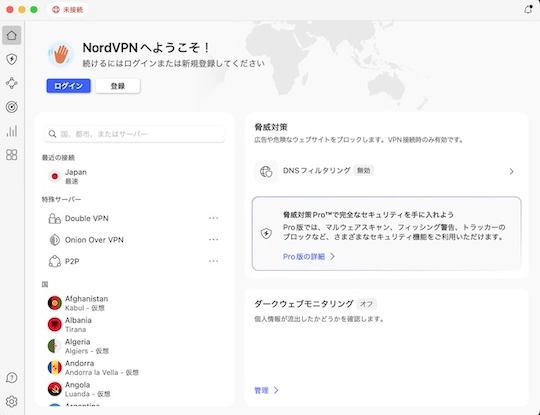
Task: Click the search magnifier icon
Action: (52, 134)
